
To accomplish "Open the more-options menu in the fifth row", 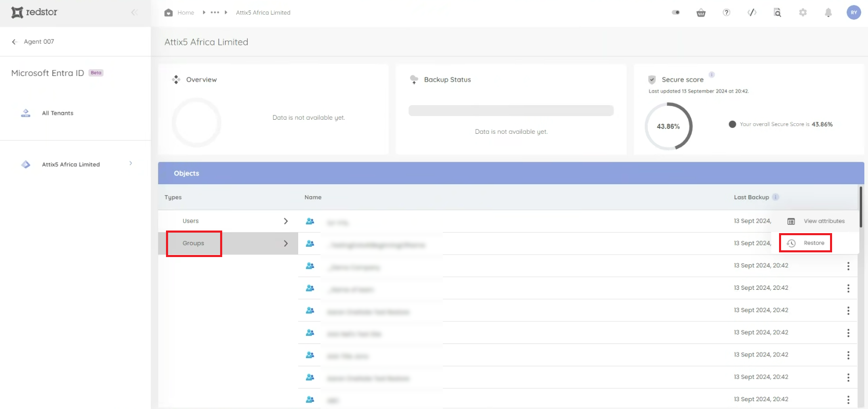I will [848, 311].
